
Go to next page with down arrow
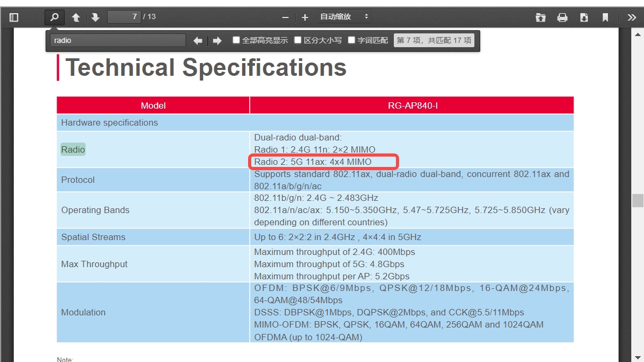tap(95, 17)
